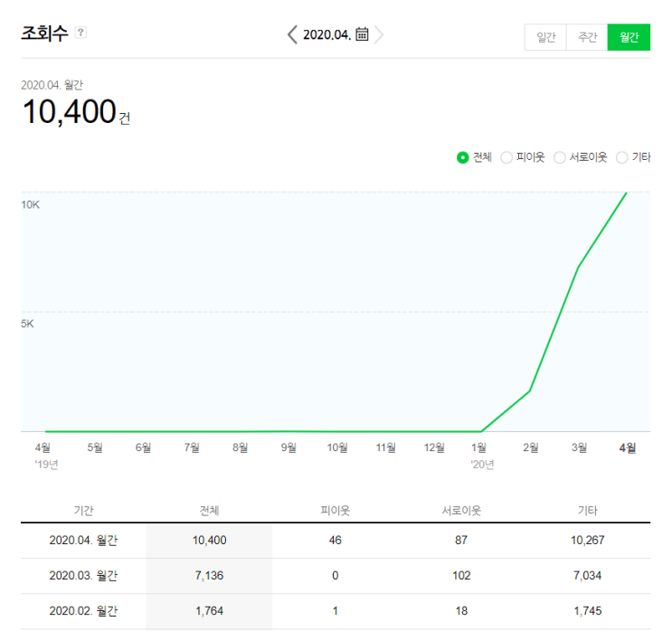Click the 1,764 total table cell

point(209,611)
